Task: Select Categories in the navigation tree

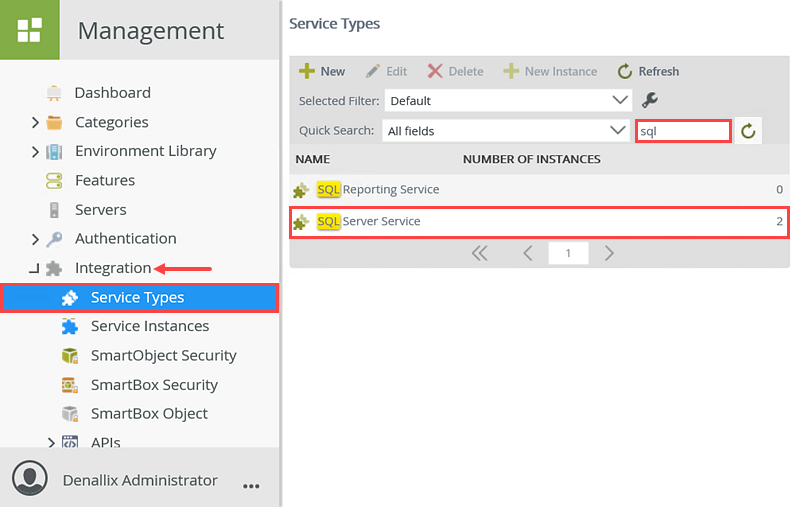Action: (112, 122)
